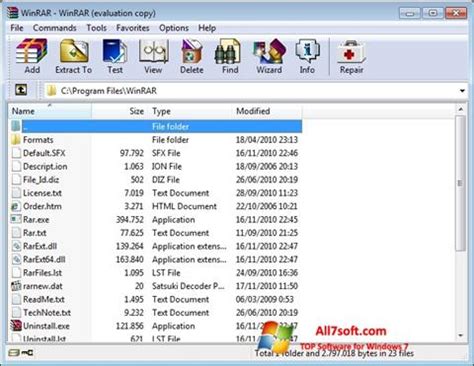Click the Add archive toolbar icon
474x366 pixels.
[32, 51]
